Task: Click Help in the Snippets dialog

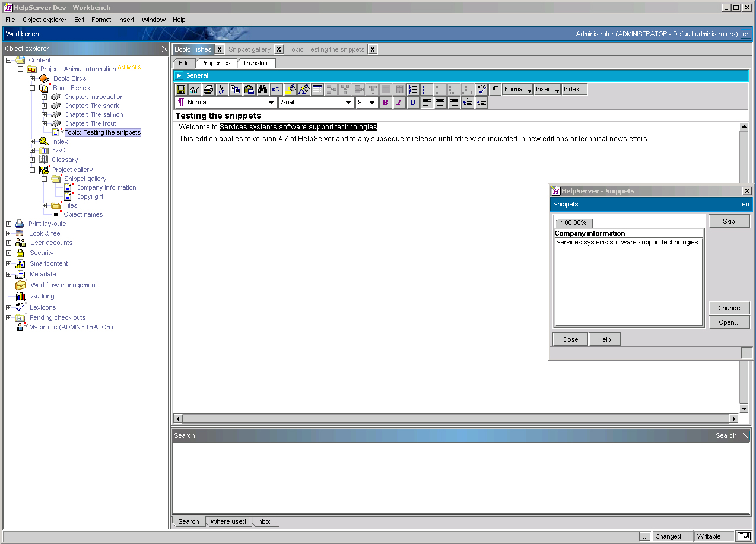Action: [605, 339]
